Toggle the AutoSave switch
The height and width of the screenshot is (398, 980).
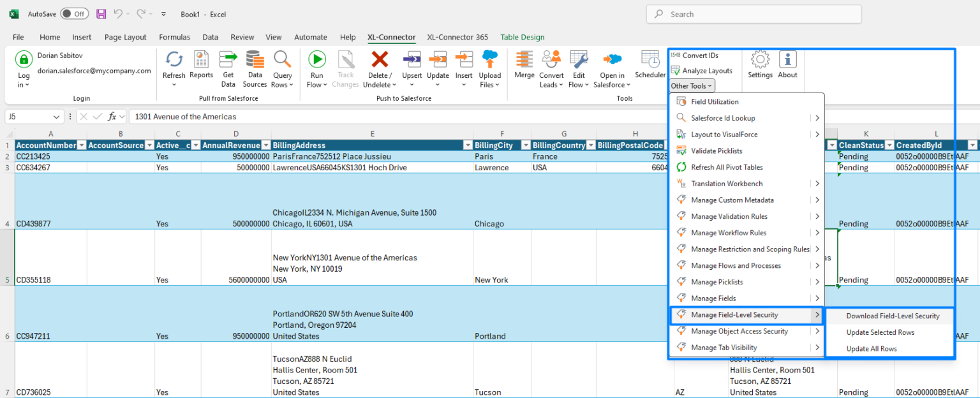pyautogui.click(x=75, y=13)
